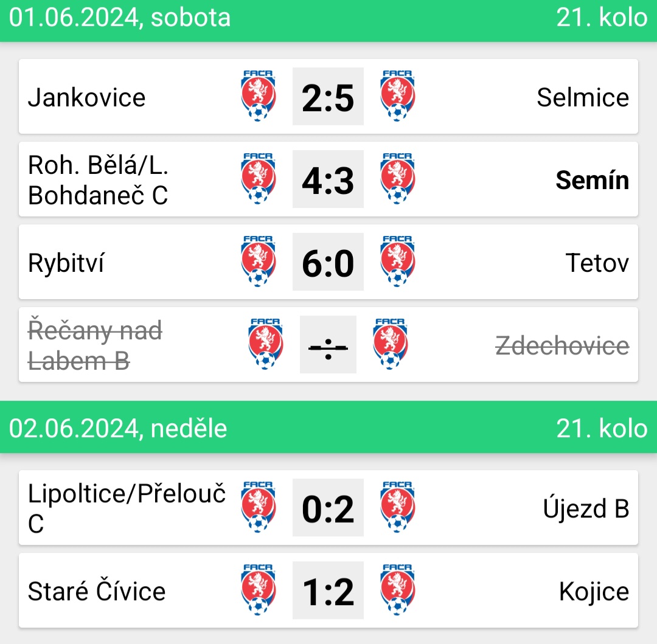Open the cancelled match score placeholder

coord(328,345)
